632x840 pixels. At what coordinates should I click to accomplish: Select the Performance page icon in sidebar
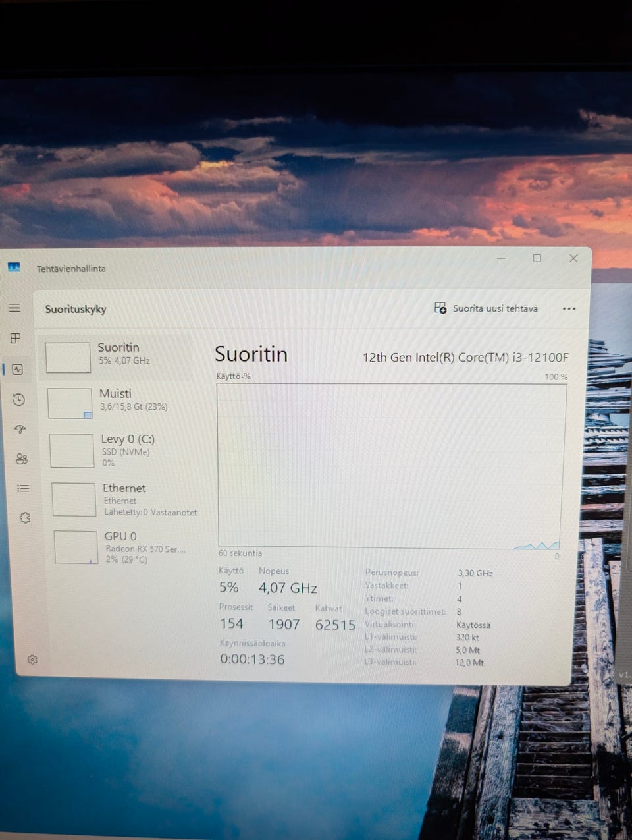(18, 369)
